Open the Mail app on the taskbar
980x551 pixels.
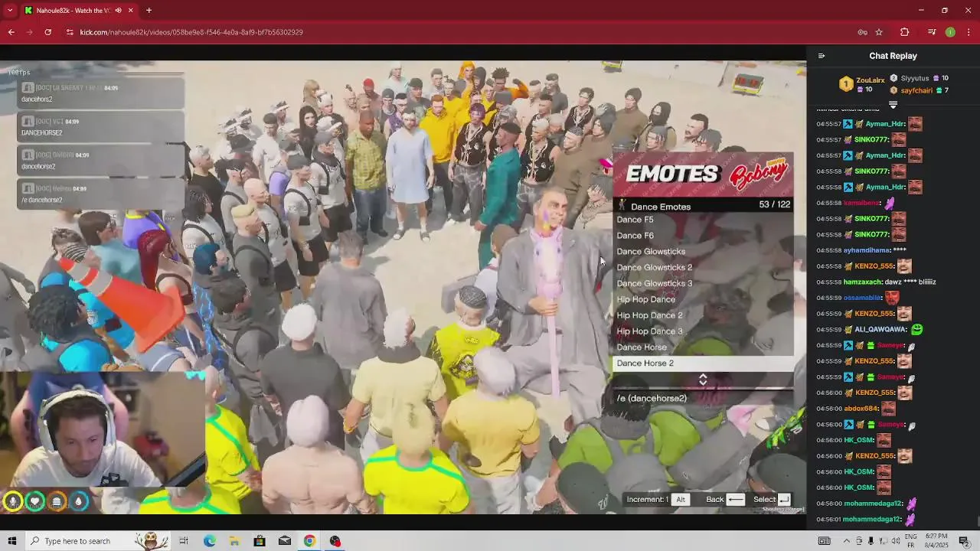(284, 541)
